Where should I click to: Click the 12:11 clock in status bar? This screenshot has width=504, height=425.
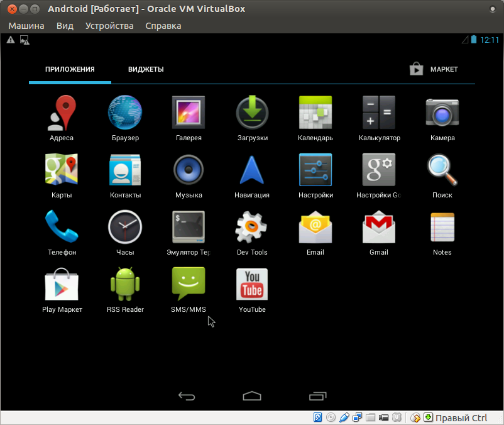489,40
